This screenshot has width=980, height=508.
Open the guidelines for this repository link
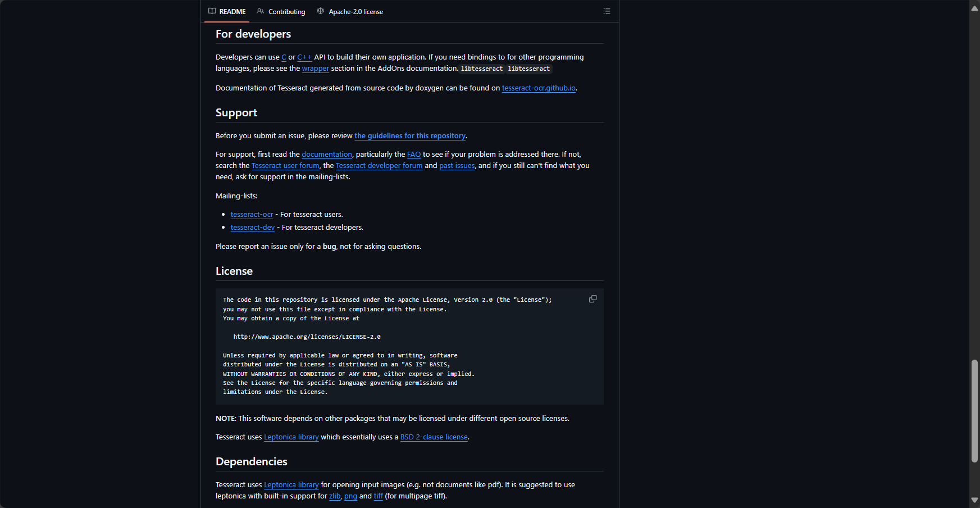pos(410,136)
